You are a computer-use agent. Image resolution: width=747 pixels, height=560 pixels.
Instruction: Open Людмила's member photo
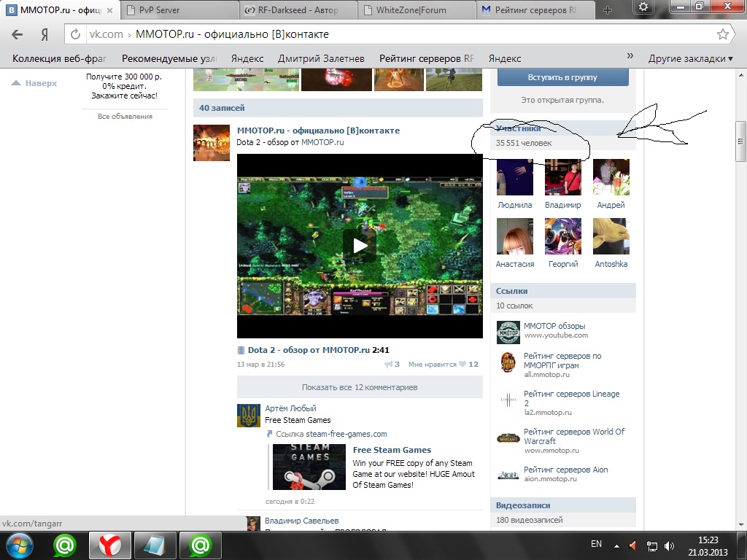(x=514, y=177)
